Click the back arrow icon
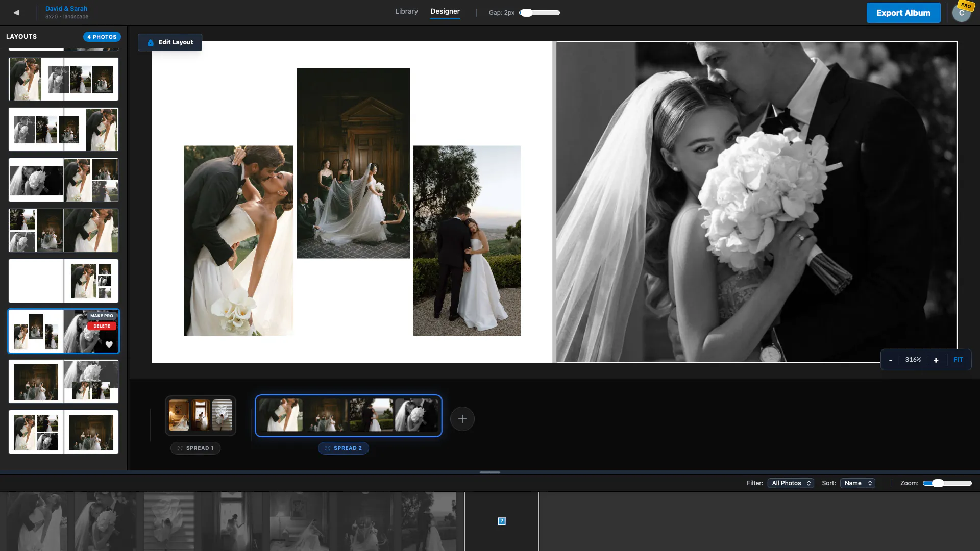980x551 pixels. tap(16, 13)
